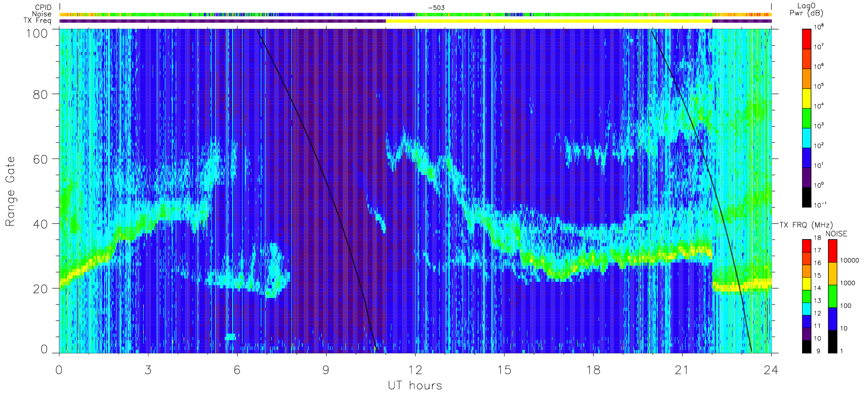Pick the yellow segment of the TX FRQ colorbar

coord(806,284)
